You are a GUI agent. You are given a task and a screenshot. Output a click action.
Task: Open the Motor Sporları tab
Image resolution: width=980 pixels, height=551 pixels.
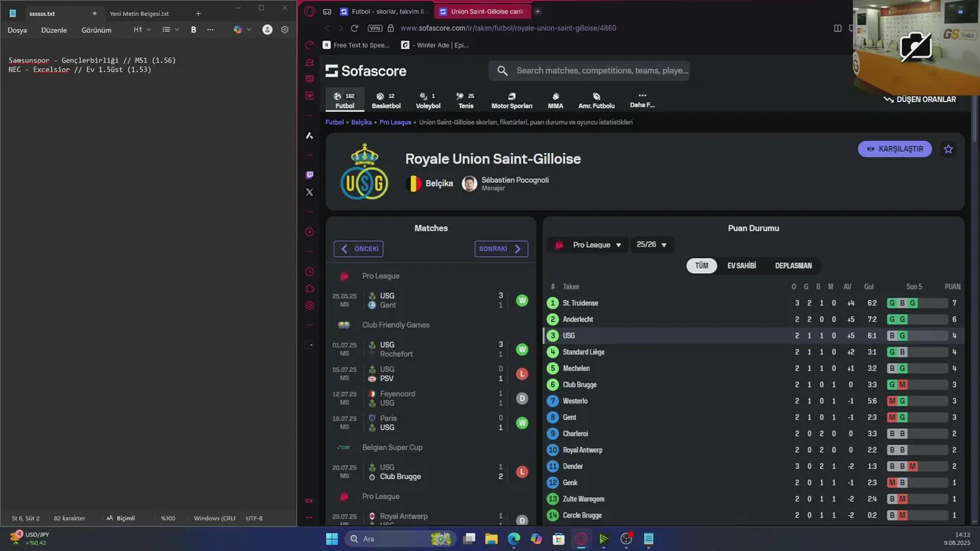tap(511, 101)
